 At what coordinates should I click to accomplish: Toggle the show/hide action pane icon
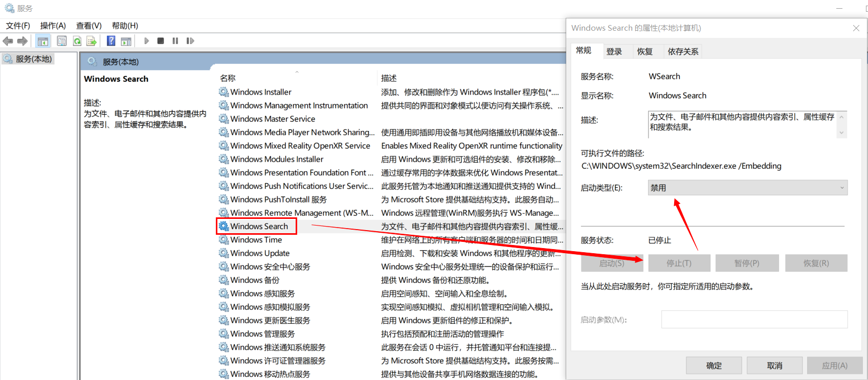point(126,41)
